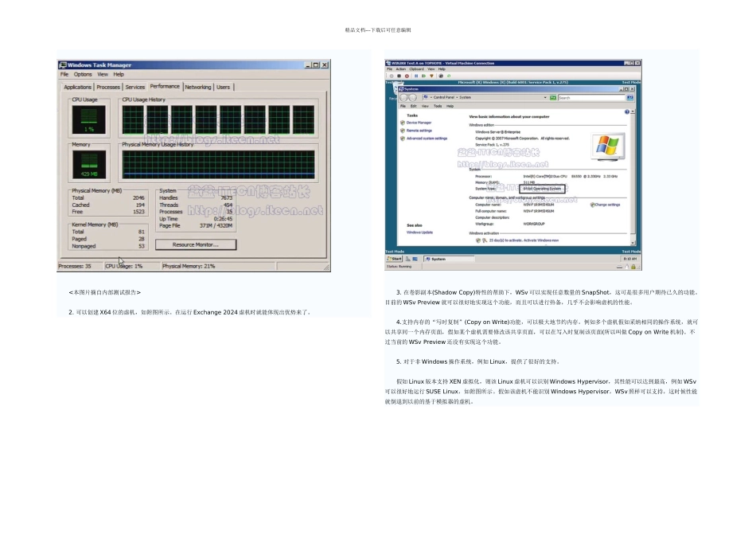
Task: Click the Physical Memory Usage History graph
Action: pos(218,164)
